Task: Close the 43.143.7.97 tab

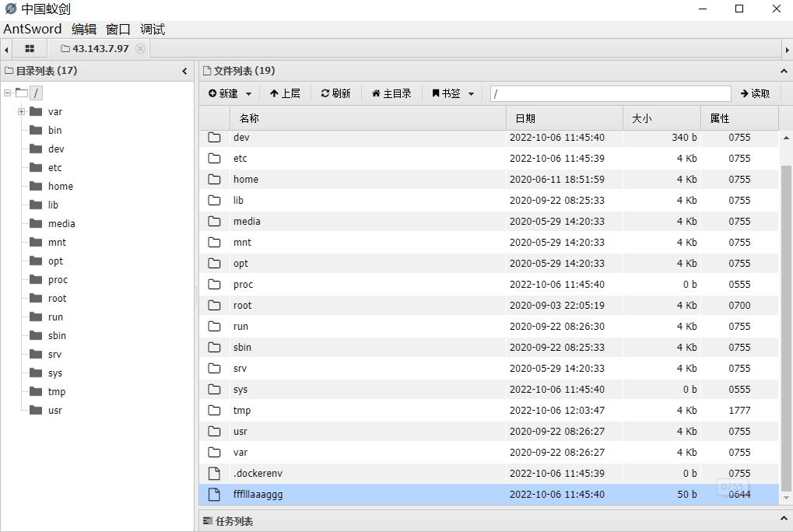Action: pos(140,48)
